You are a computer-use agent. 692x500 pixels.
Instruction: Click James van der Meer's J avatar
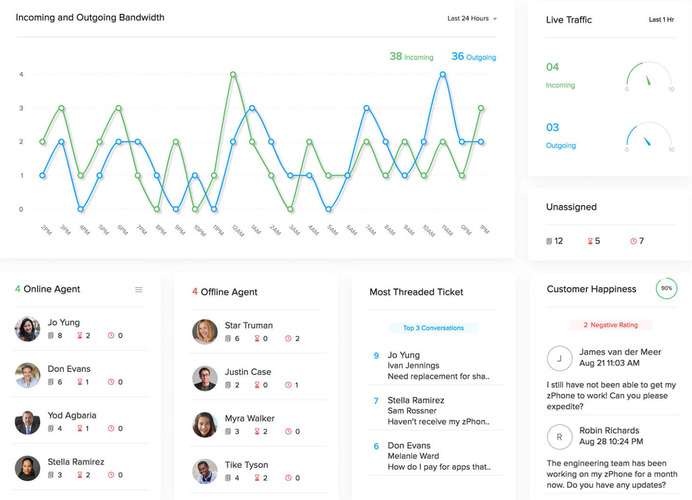(560, 358)
